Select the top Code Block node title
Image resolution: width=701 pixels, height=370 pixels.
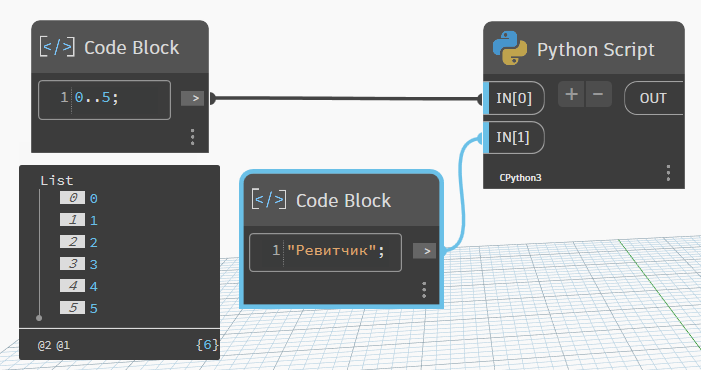[x=131, y=47]
